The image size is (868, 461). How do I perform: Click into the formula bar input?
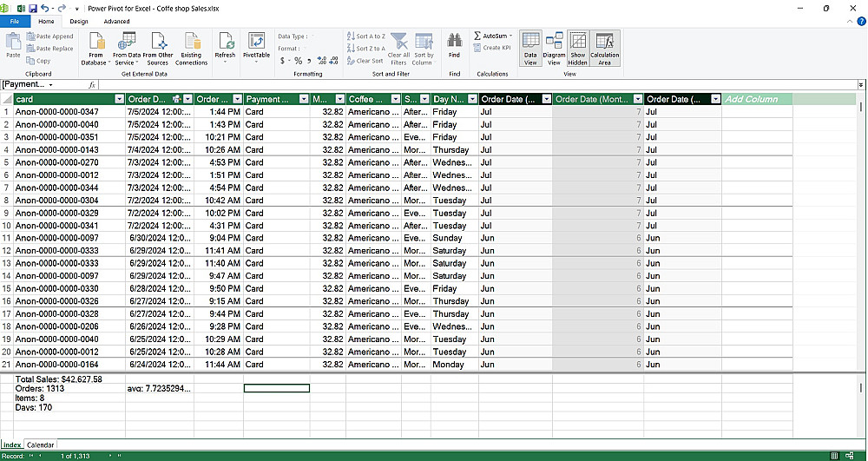click(x=477, y=85)
